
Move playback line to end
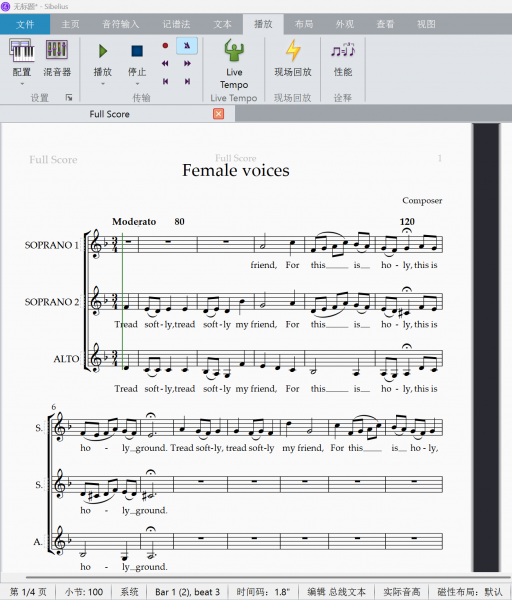187,81
